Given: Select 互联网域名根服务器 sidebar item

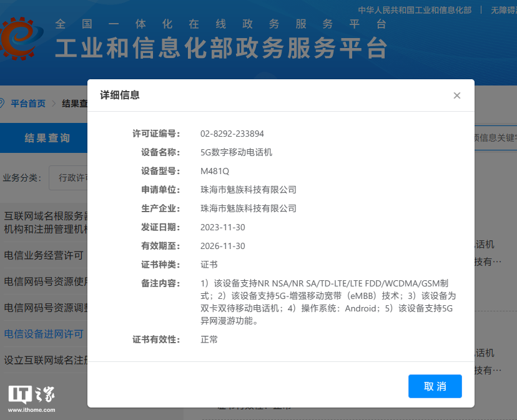Looking at the screenshot, I should (46, 223).
